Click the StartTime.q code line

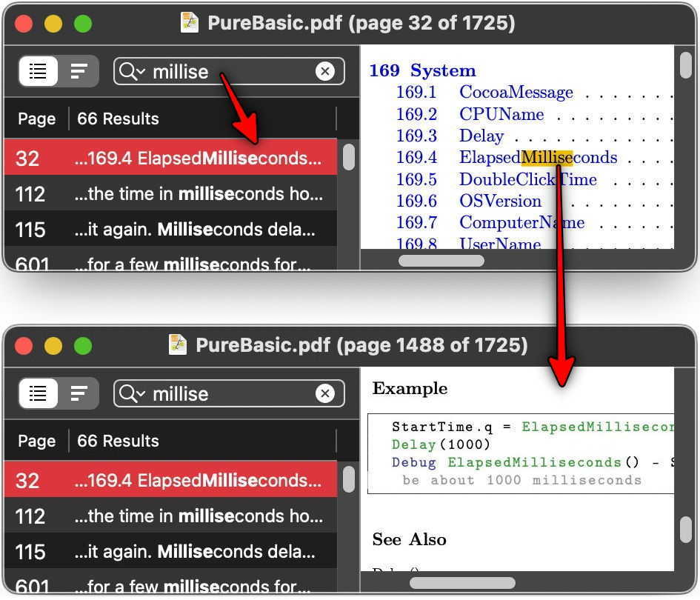(533, 427)
